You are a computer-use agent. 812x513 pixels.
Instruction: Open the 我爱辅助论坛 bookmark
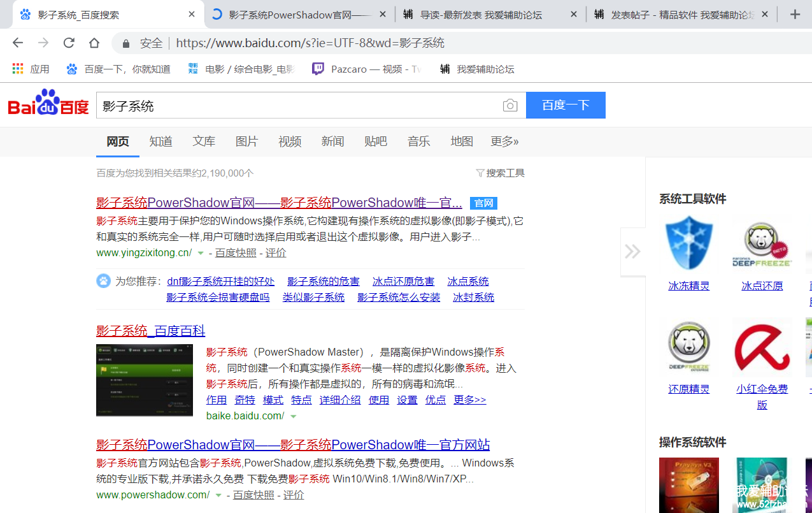point(477,69)
